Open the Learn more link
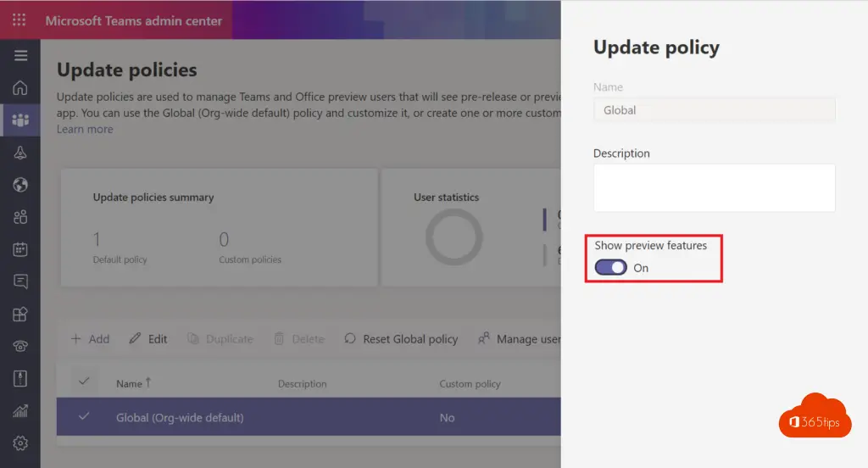The image size is (868, 468). point(85,129)
